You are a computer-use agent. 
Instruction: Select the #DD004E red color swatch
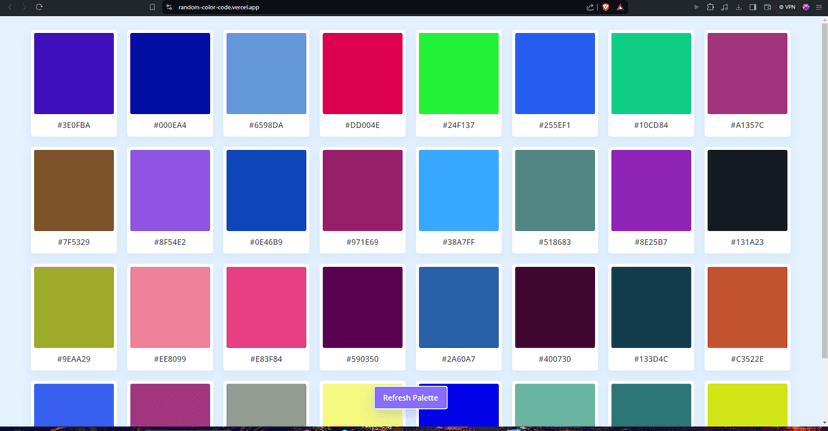click(x=362, y=74)
